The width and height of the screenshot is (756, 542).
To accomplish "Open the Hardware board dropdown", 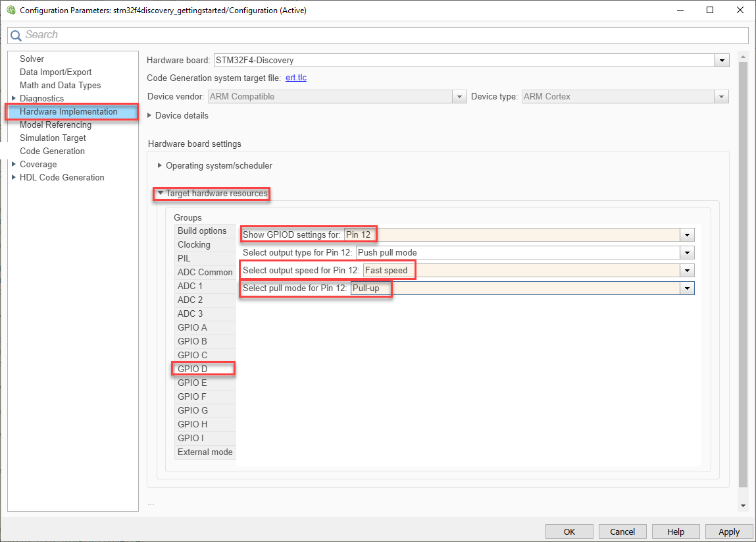I will point(722,61).
